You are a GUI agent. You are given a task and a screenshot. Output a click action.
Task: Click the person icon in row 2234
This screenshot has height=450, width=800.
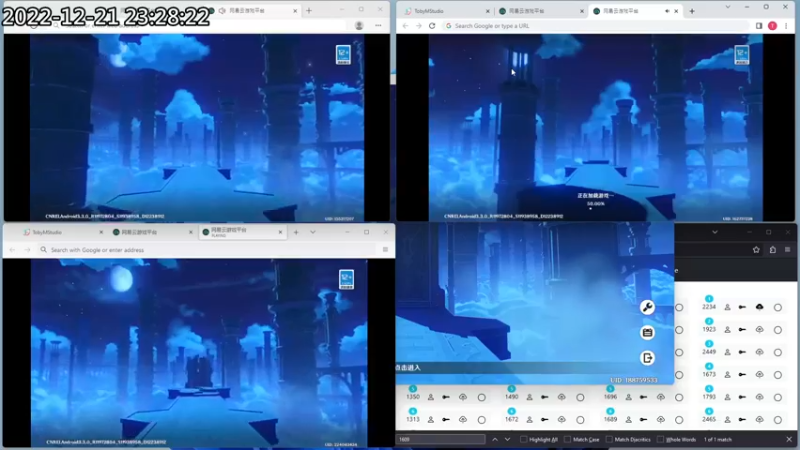(x=728, y=307)
